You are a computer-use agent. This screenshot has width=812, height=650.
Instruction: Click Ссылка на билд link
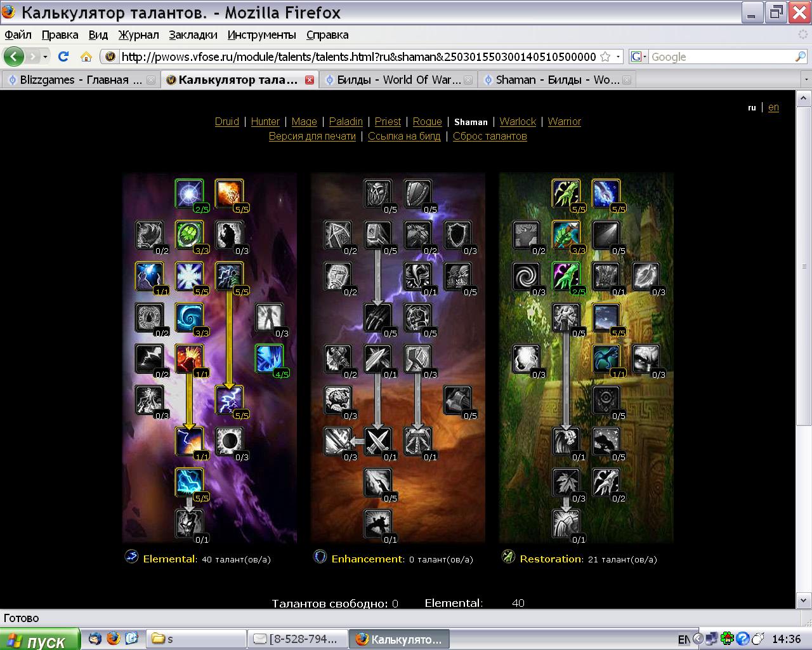click(404, 136)
